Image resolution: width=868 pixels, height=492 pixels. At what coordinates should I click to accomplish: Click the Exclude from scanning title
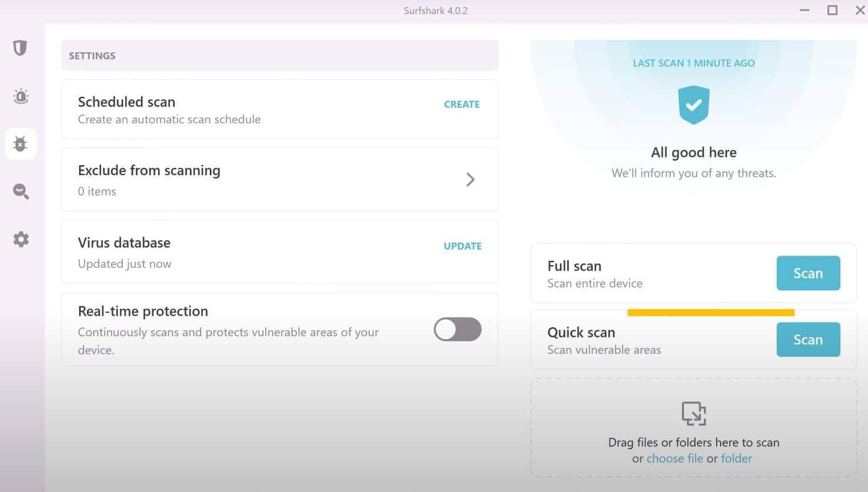(149, 170)
